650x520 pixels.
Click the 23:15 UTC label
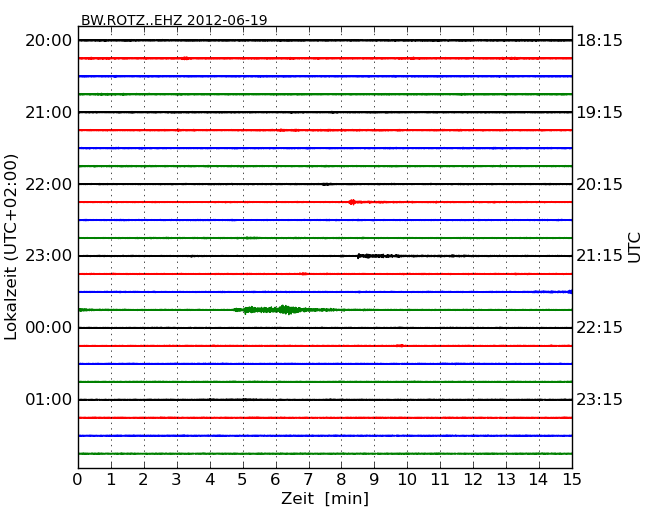(599, 399)
